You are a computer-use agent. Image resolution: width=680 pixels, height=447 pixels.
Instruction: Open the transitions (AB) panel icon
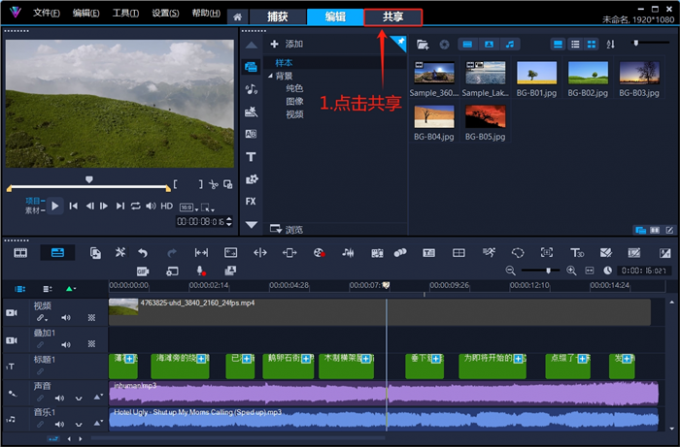coord(251,134)
